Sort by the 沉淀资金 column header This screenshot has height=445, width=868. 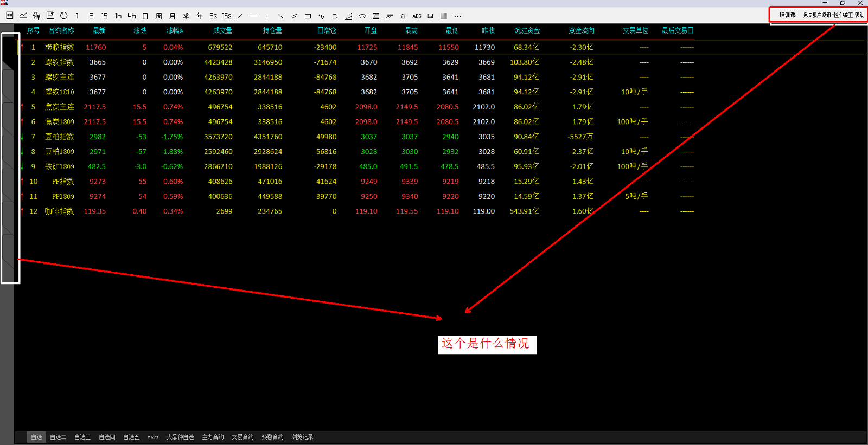(527, 31)
